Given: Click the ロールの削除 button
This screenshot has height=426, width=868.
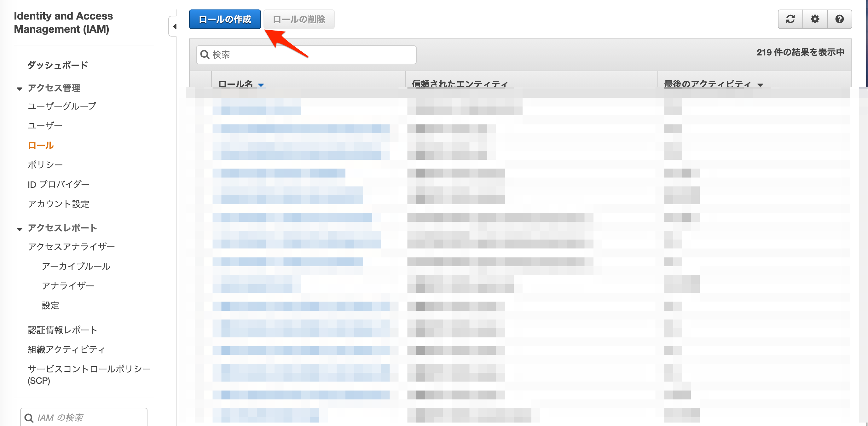Looking at the screenshot, I should [x=298, y=20].
